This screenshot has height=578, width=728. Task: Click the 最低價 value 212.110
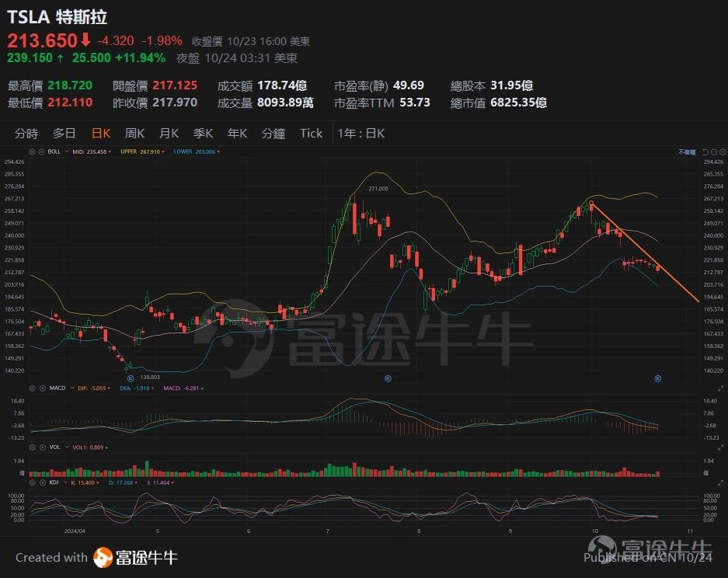[x=70, y=103]
